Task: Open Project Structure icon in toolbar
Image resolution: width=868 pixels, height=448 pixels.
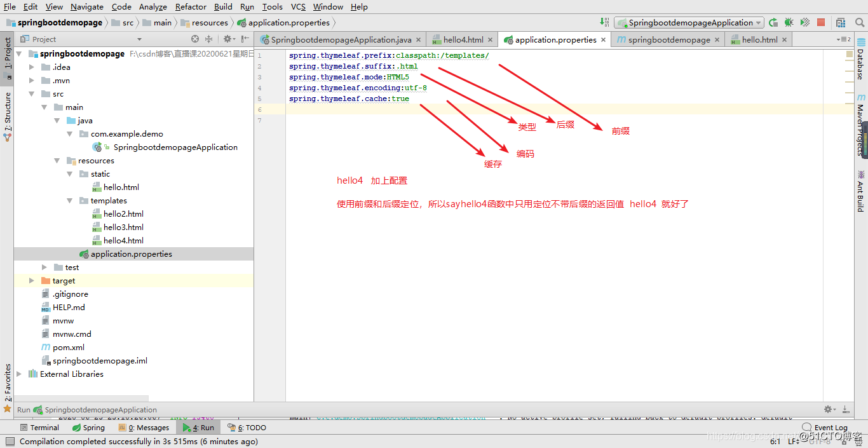Action: (840, 22)
